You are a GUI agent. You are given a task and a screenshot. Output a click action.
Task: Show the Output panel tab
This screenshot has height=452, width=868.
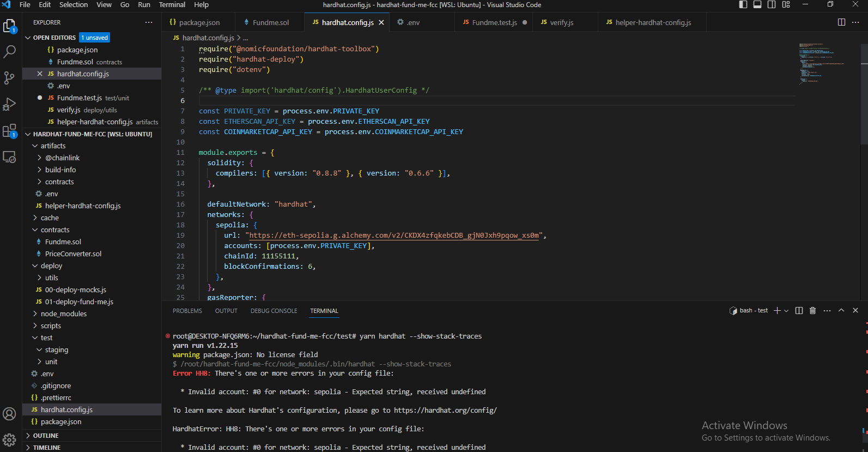pos(226,311)
